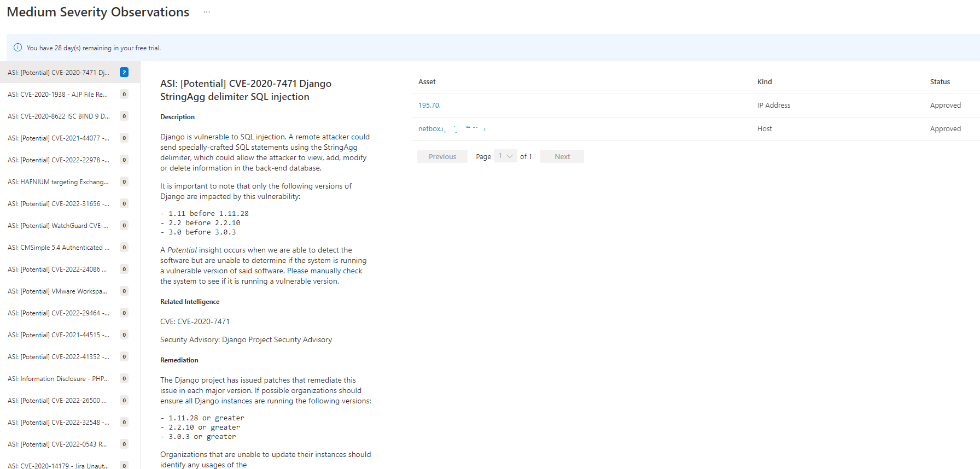Viewport: 980px width, 469px height.
Task: Open the page number dropdown
Action: coord(505,156)
